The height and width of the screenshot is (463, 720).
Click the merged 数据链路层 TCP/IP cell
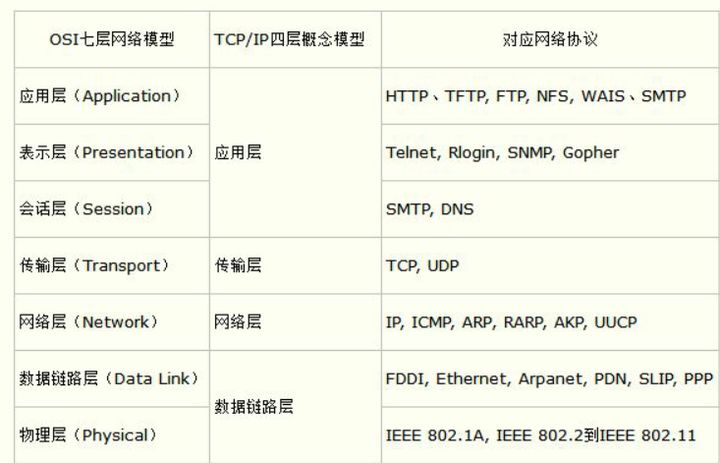click(x=253, y=407)
